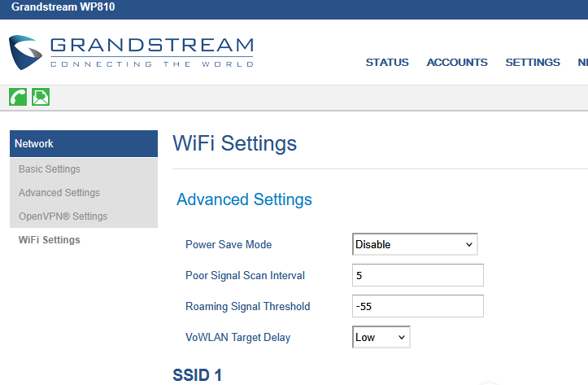Go to Advanced Settings in the sidebar
588x385 pixels.
(59, 193)
